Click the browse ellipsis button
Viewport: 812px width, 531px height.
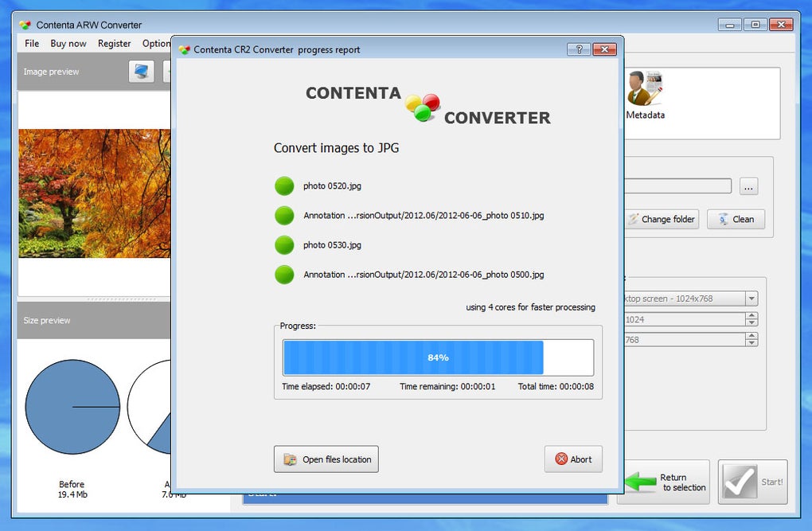click(749, 186)
